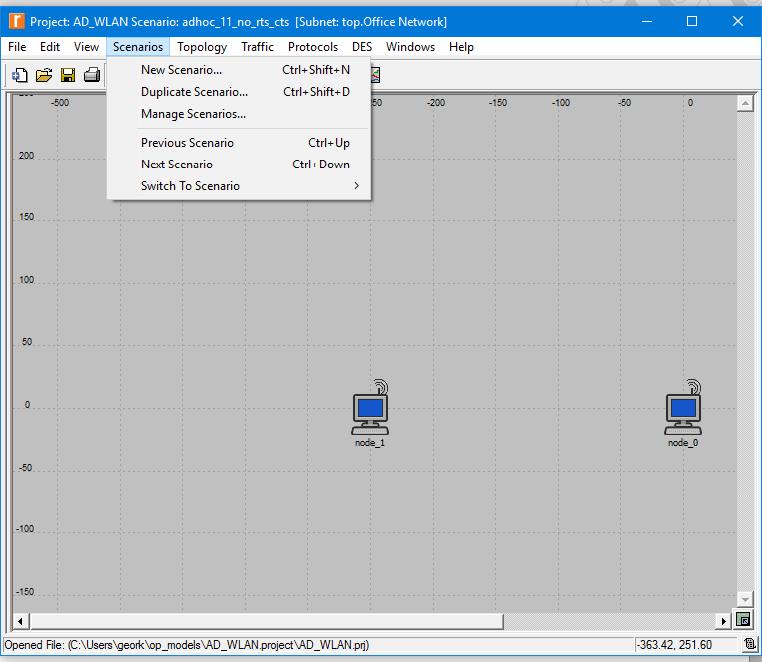Click the partially hidden results graph icon
762x662 pixels.
point(376,75)
